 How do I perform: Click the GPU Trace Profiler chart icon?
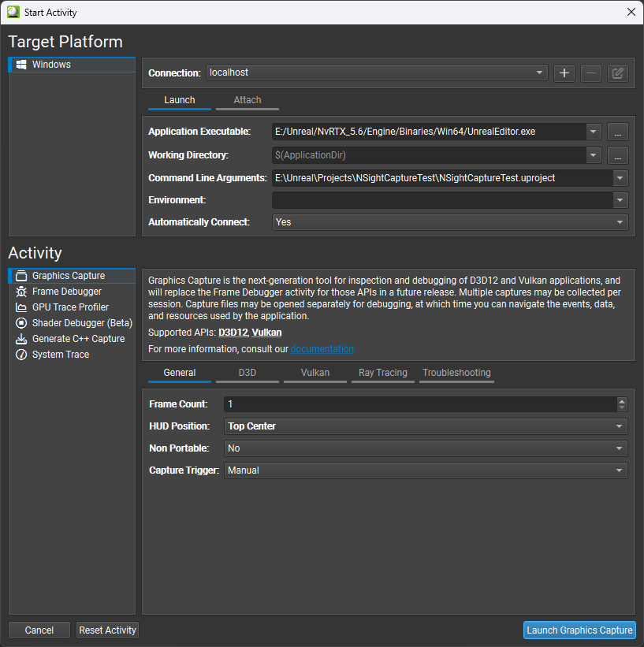[21, 307]
